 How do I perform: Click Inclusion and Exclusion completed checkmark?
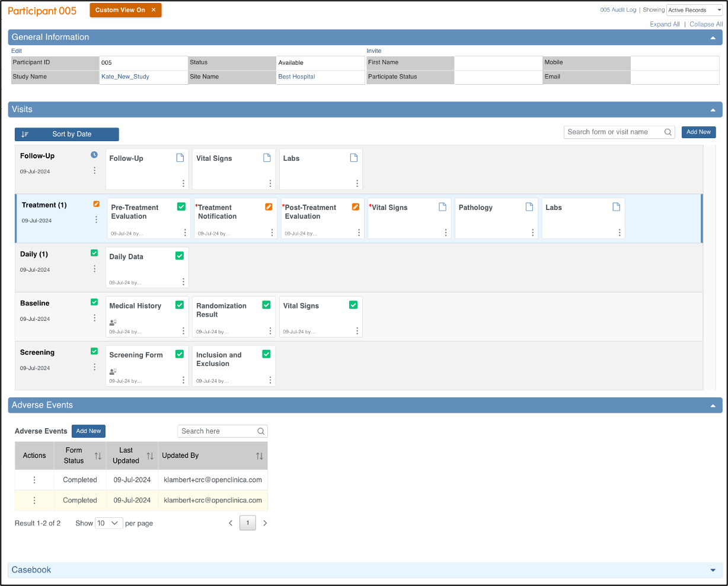[267, 354]
